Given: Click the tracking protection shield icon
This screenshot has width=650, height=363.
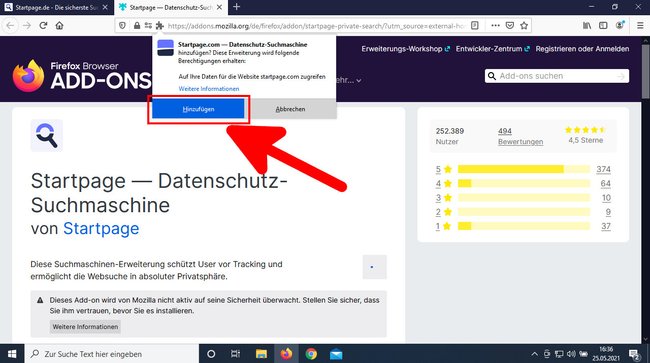Looking at the screenshot, I should pyautogui.click(x=122, y=26).
